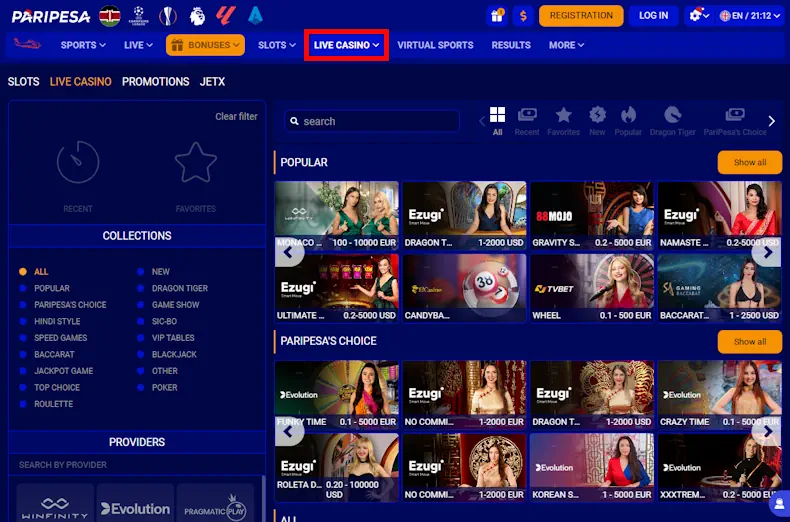The image size is (790, 522).
Task: Click the gift box bonus icon
Action: [497, 16]
